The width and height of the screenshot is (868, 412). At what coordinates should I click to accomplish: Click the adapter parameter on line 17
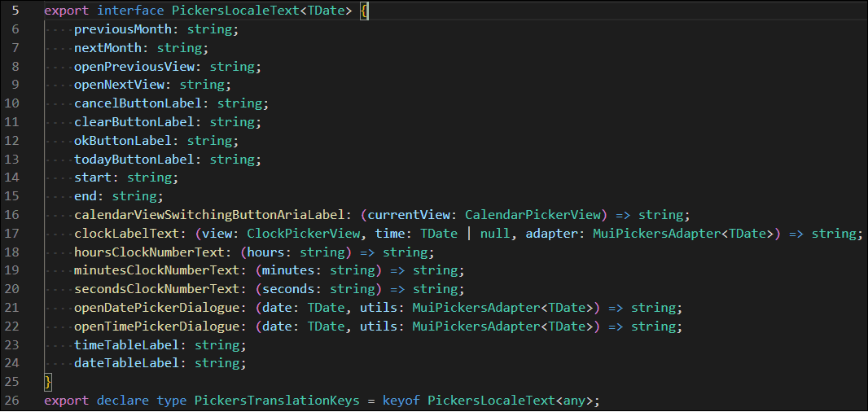(552, 234)
